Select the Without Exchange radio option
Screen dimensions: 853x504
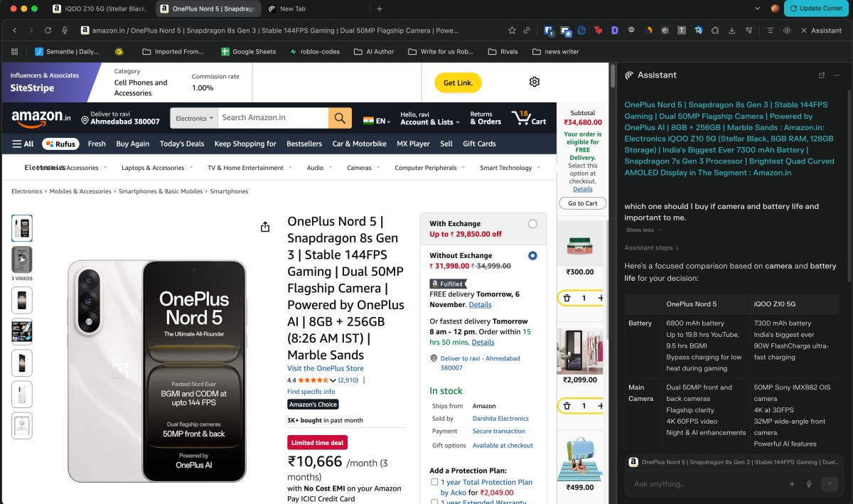532,256
